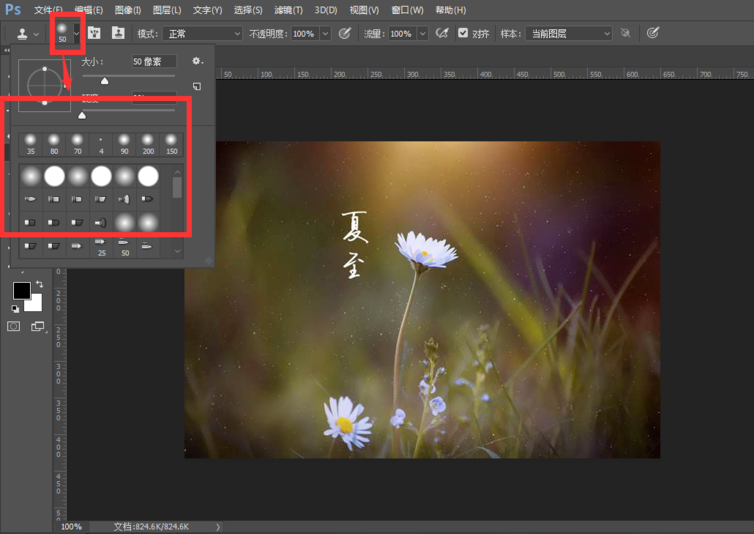
Task: Open the 图层(L) menu
Action: coord(165,10)
